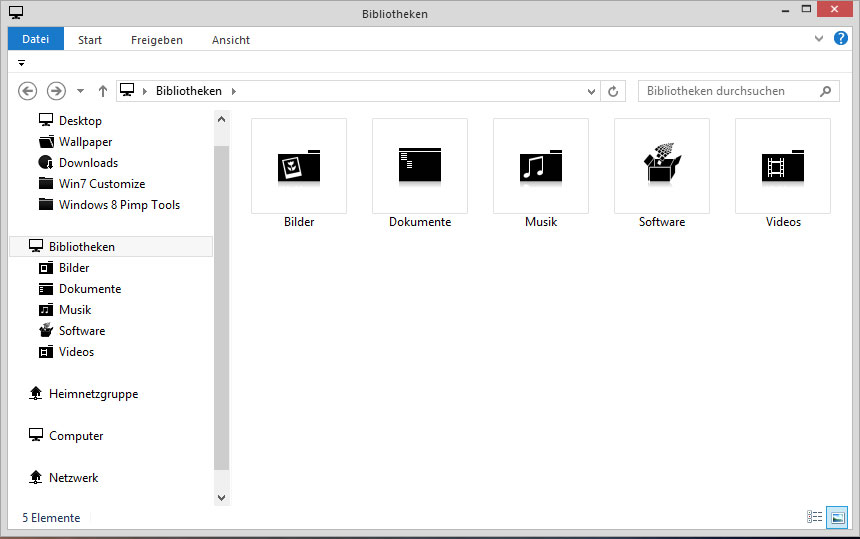Viewport: 860px width, 539px height.
Task: Expand the ribbon with the chevron
Action: [x=819, y=38]
